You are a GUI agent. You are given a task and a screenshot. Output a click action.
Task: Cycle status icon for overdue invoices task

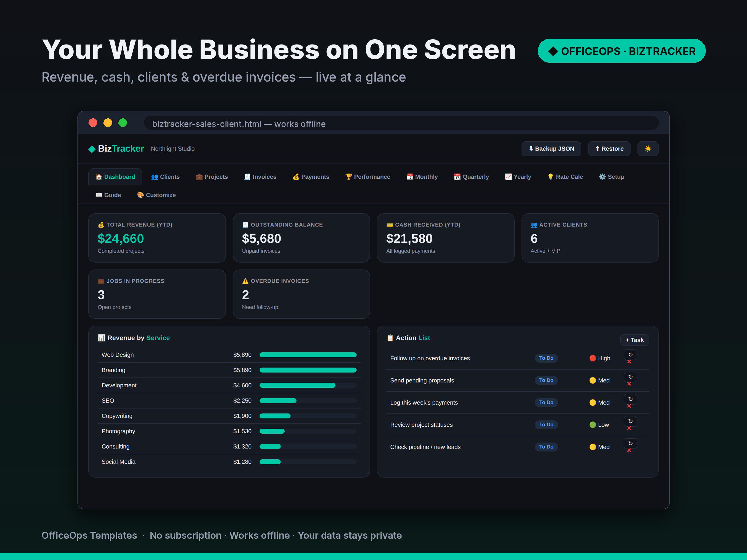click(630, 355)
